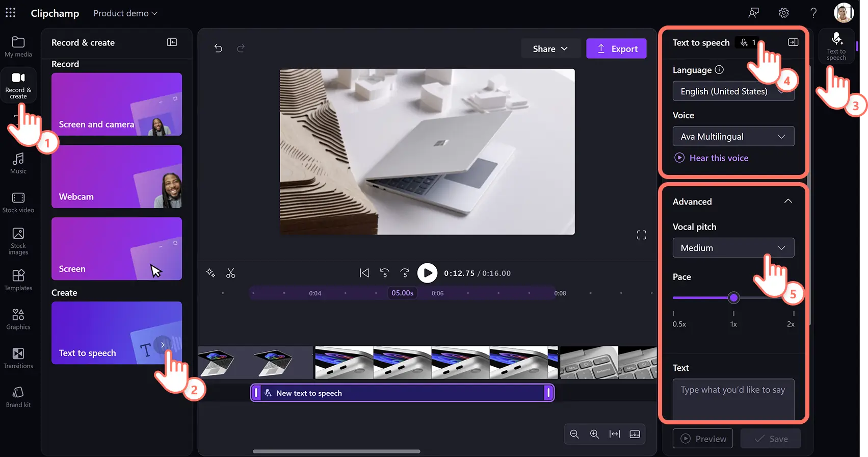Open the Templates sidebar tab
The width and height of the screenshot is (868, 457).
[x=18, y=281]
